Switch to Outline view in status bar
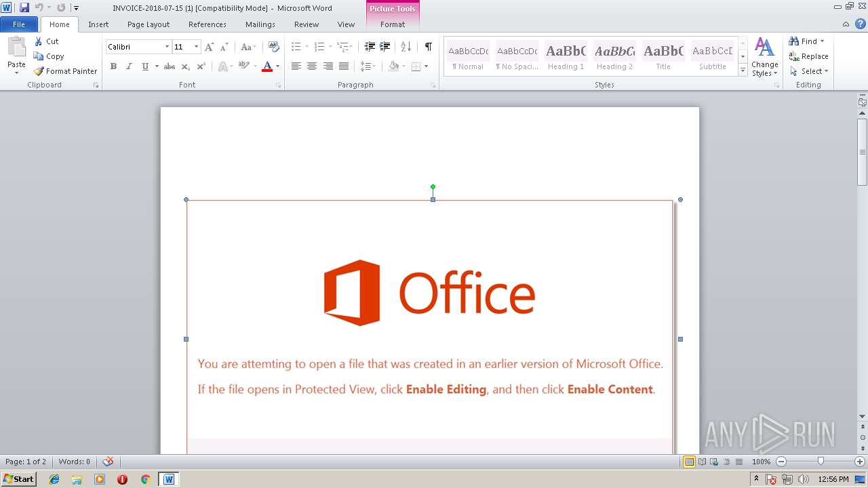 [x=726, y=462]
